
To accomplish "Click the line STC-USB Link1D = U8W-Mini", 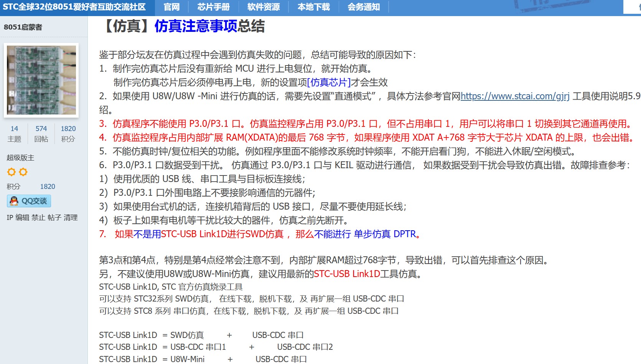I will [203, 359].
